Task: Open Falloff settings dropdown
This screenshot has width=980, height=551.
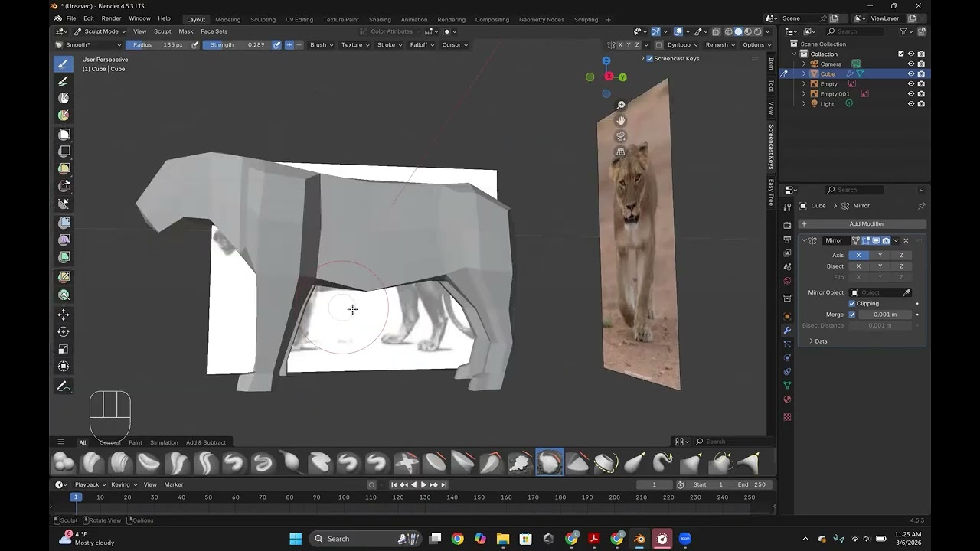Action: click(422, 44)
